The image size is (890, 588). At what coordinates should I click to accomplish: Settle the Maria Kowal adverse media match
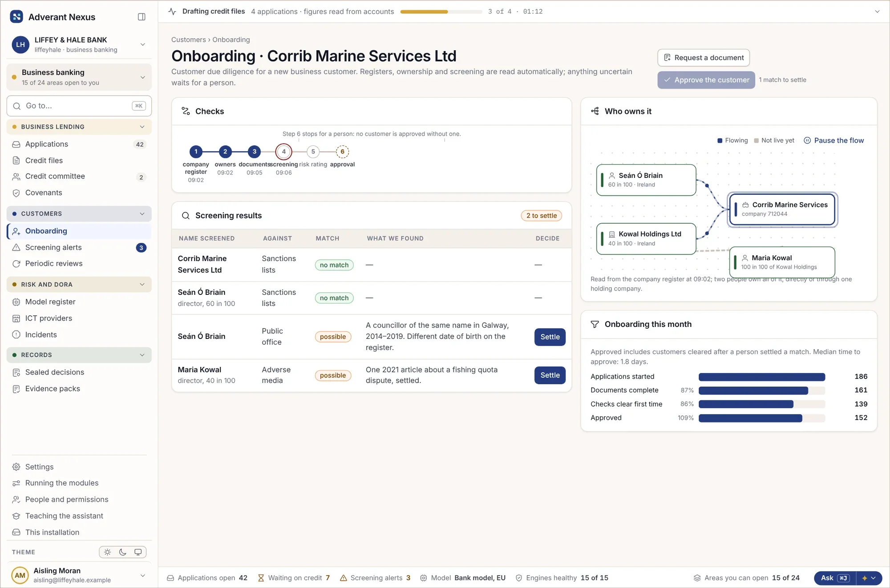(x=550, y=375)
